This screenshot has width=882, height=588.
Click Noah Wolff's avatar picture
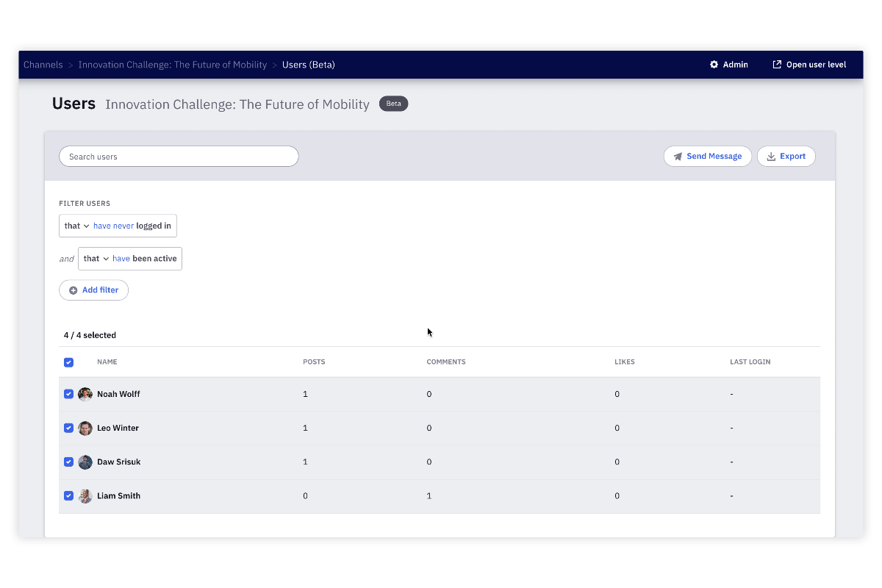point(85,394)
